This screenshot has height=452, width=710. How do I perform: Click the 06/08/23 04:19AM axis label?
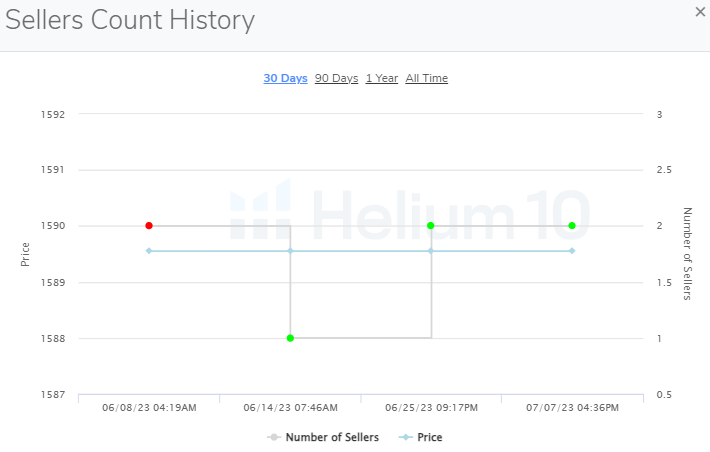(149, 407)
